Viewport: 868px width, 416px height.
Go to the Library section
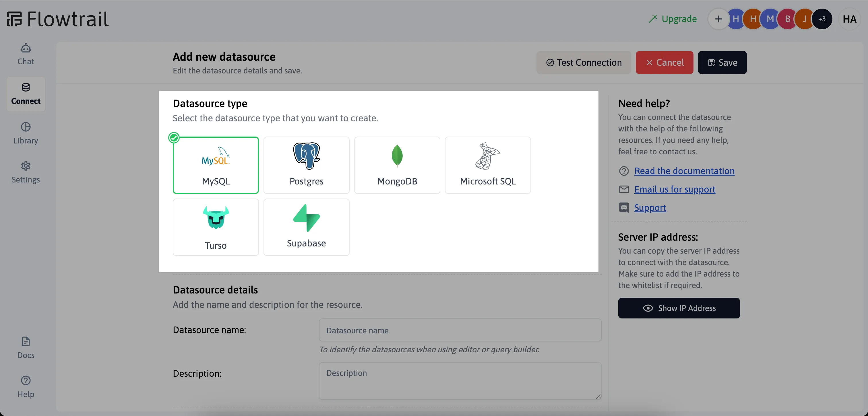[x=26, y=133]
